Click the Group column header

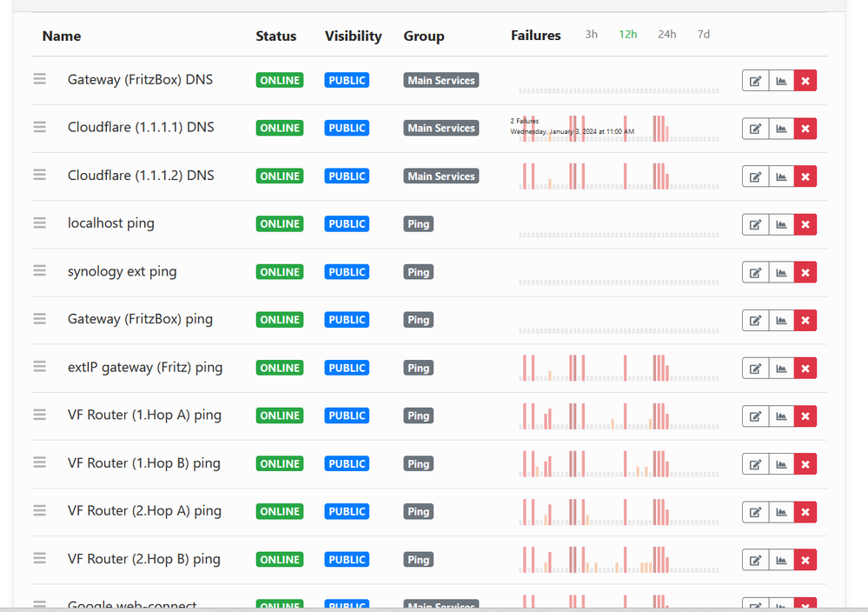tap(423, 36)
